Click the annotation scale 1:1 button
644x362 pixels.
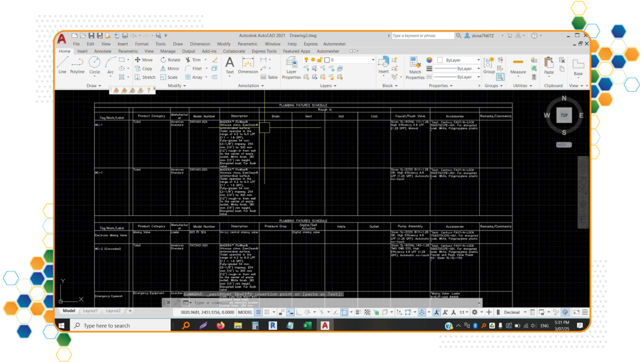click(x=463, y=312)
